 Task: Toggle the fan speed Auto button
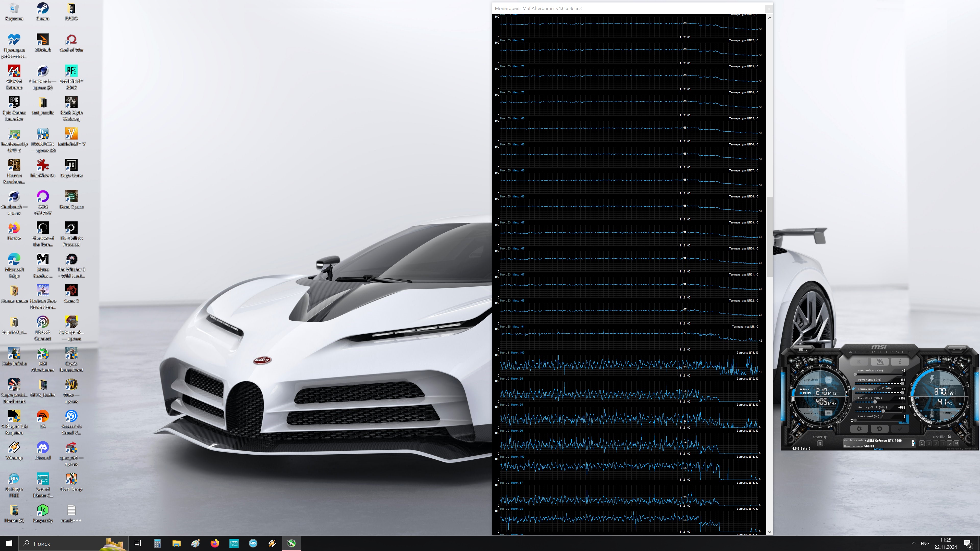click(904, 423)
